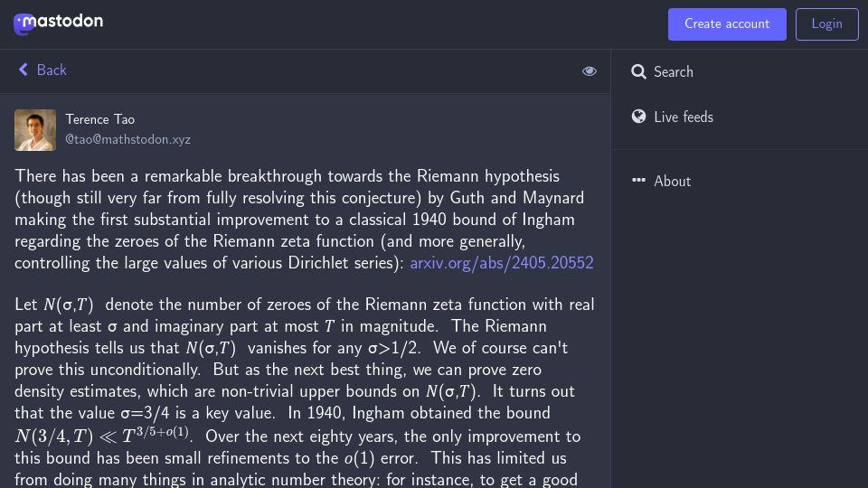Click the phrase "density estimates"
868x488 pixels.
coord(77,391)
